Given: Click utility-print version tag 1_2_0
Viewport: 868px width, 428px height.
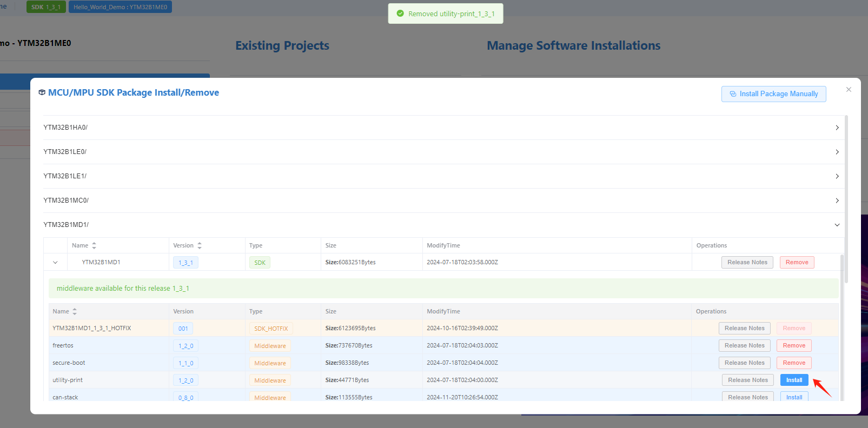Looking at the screenshot, I should [x=185, y=380].
